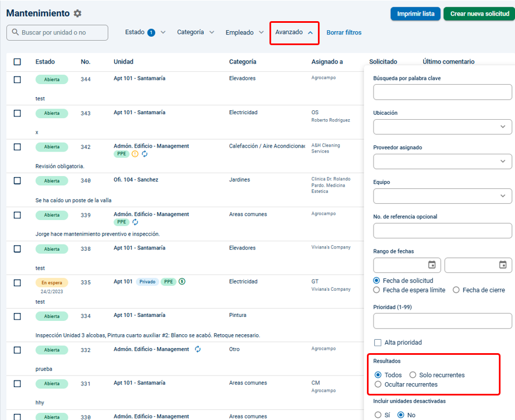Screen dimensions: 515x420
Task: Sort by Categoría column header
Action: click(243, 62)
